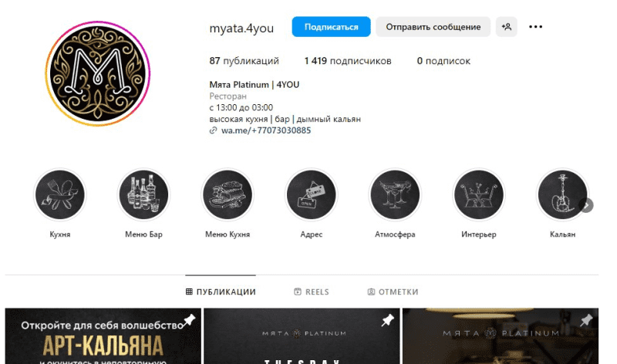Click Отправить сообщение button

pos(433,27)
